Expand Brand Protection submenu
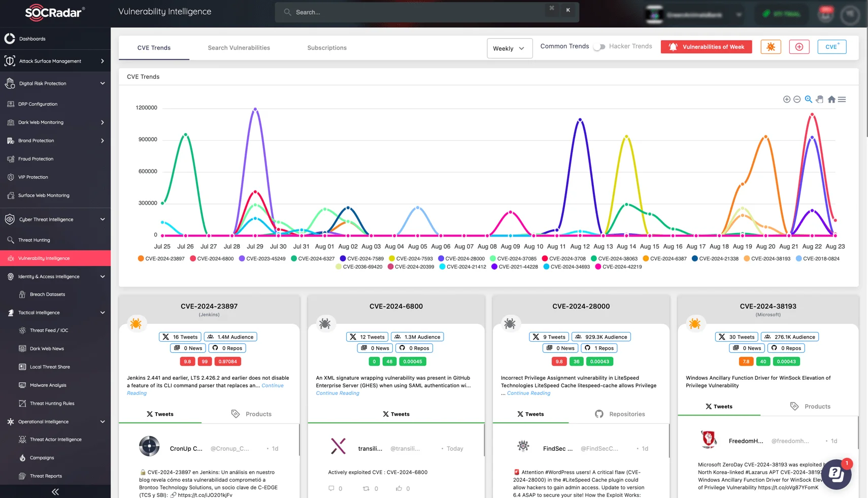 click(55, 141)
